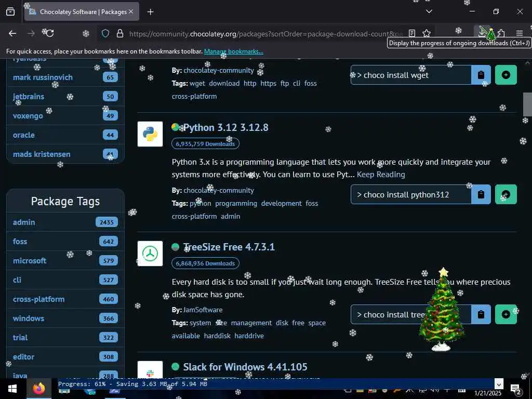Viewport: 532px width, 399px height.
Task: Open the Windows Start menu
Action: pyautogui.click(x=12, y=389)
